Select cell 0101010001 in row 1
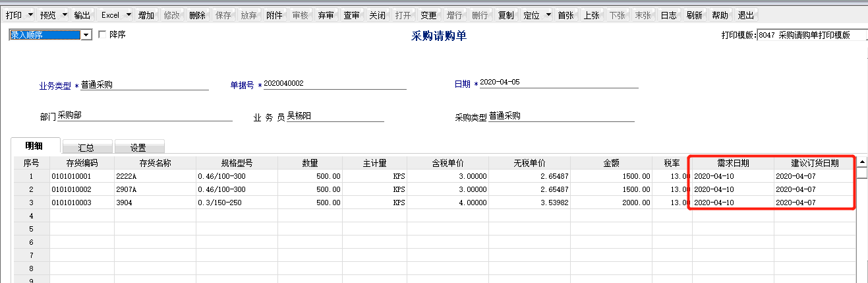 click(82, 176)
